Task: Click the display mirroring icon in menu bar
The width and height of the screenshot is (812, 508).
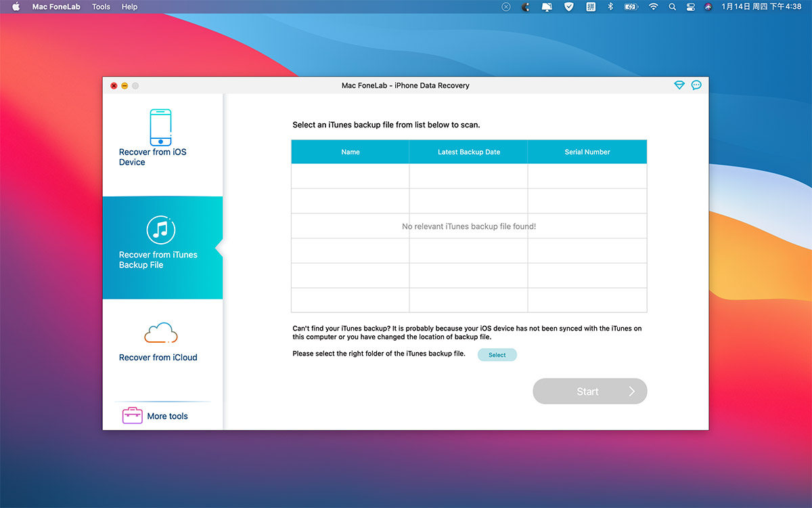Action: tap(547, 7)
